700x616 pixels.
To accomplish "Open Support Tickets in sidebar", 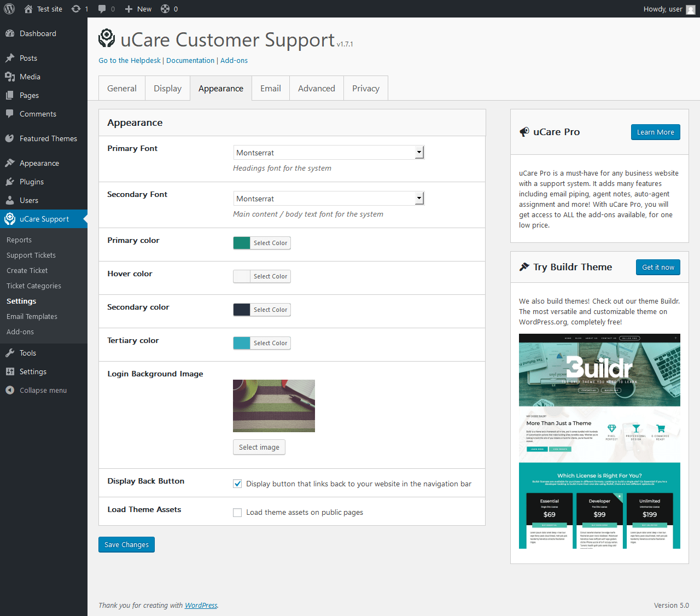I will point(31,255).
